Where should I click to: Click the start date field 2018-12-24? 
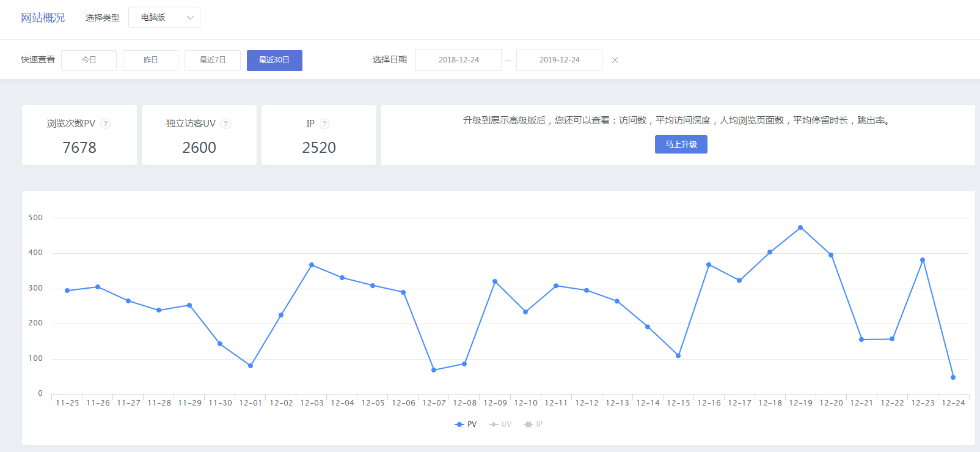458,60
